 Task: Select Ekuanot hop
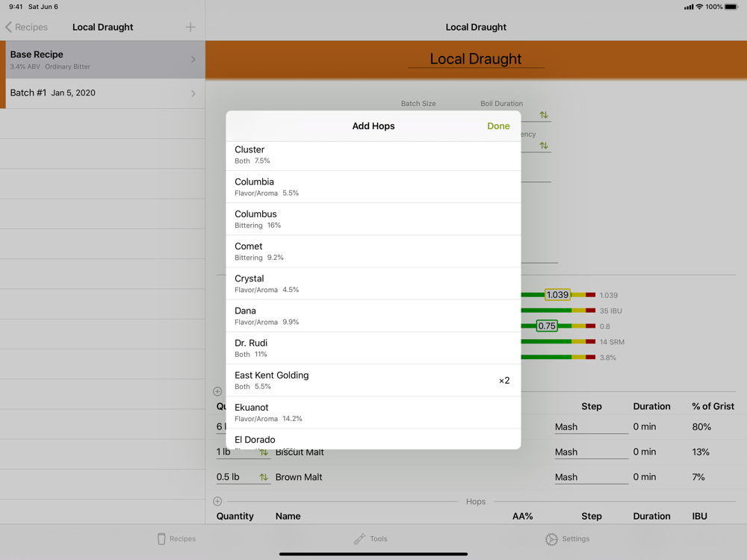point(373,413)
